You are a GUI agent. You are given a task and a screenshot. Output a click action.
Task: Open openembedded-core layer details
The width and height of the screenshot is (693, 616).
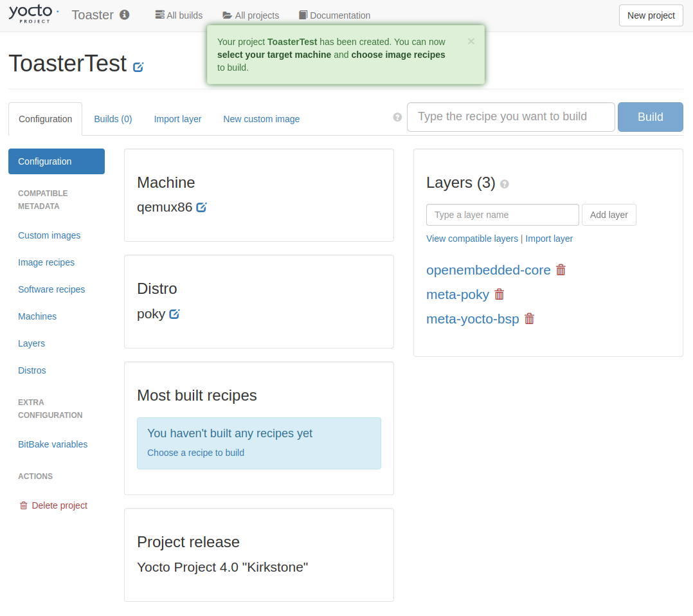click(489, 270)
